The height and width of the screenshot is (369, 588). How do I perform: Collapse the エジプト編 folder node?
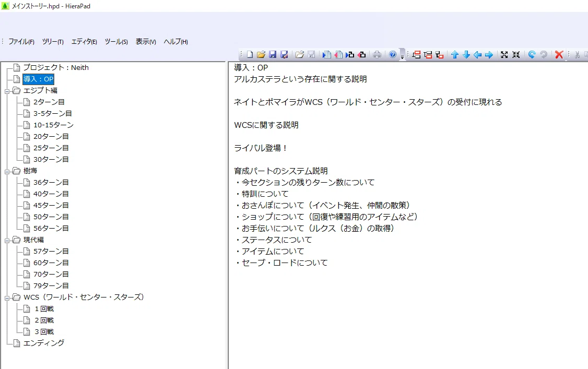point(7,91)
